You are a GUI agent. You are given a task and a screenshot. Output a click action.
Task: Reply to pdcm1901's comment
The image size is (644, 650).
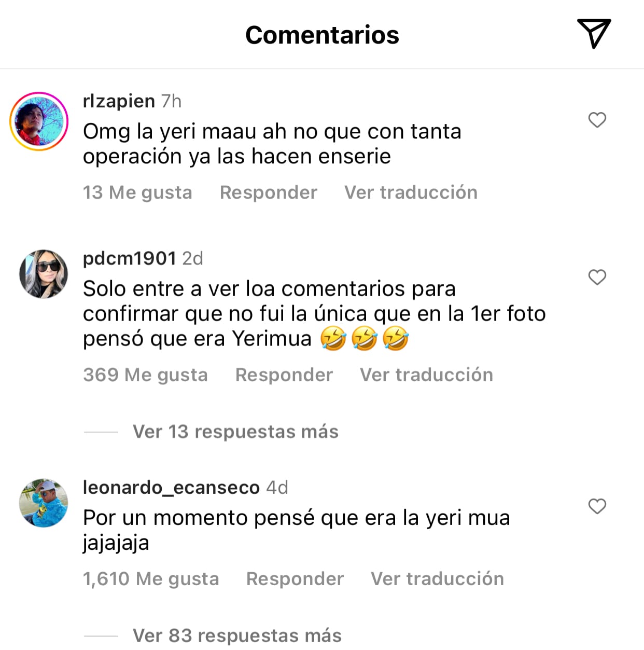(x=284, y=375)
